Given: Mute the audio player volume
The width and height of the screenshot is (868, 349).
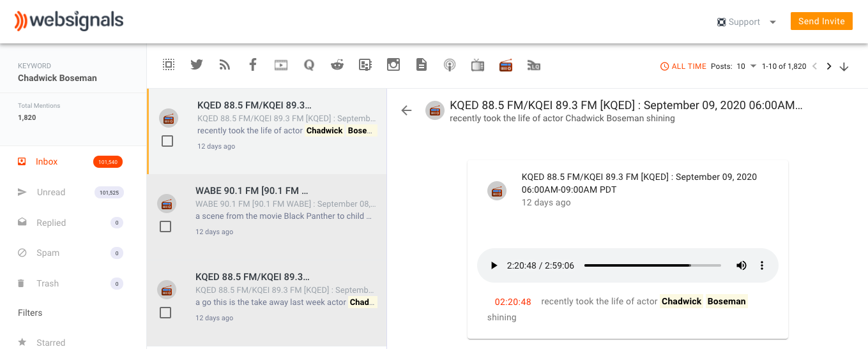Looking at the screenshot, I should click(x=742, y=265).
